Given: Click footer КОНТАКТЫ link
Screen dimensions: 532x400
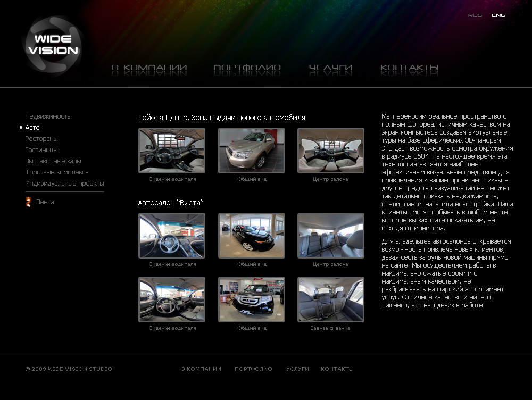Looking at the screenshot, I should pyautogui.click(x=337, y=369).
